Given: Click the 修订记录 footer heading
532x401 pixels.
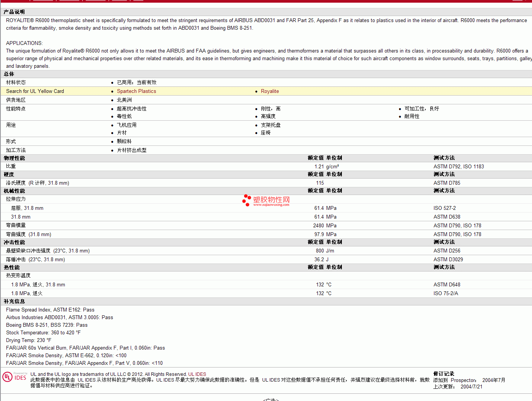Looking at the screenshot, I should (444, 374).
